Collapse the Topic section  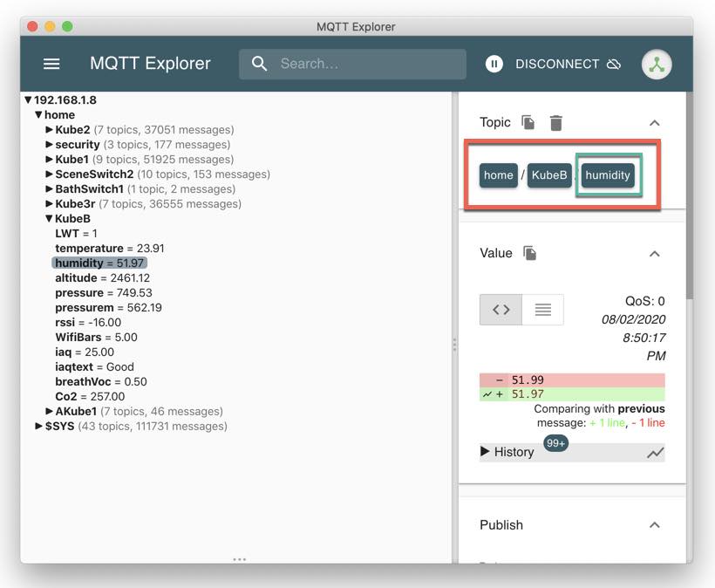(654, 123)
